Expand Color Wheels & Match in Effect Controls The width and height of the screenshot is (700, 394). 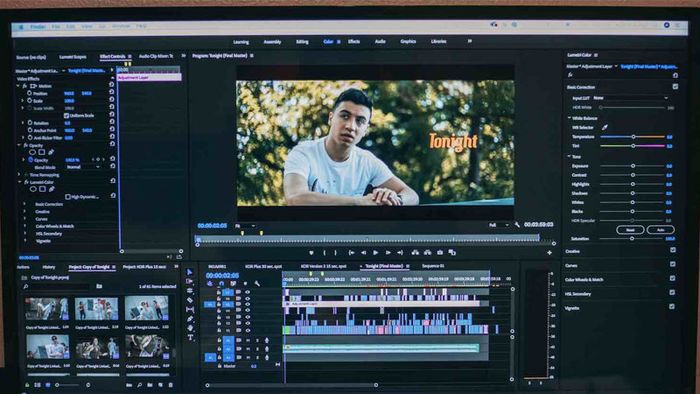[25, 226]
